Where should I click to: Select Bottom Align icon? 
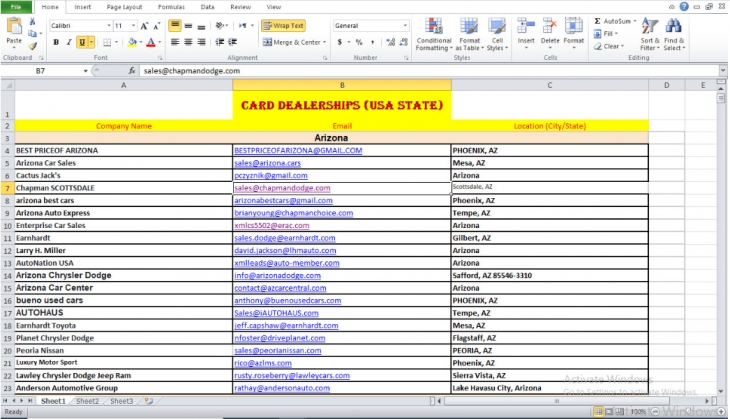[x=201, y=26]
